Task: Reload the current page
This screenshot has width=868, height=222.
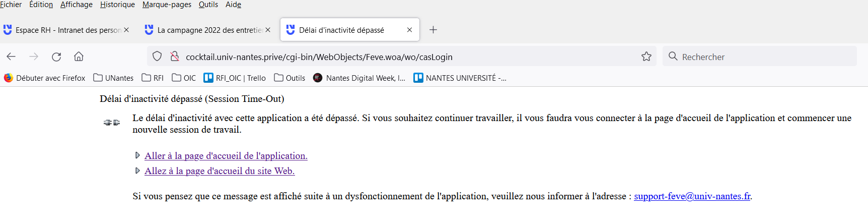Action: point(56,57)
